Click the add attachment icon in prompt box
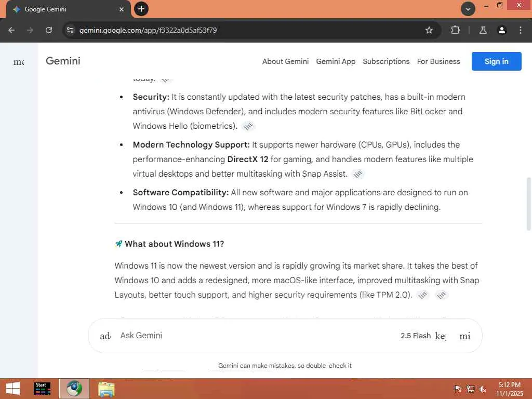This screenshot has height=399, width=532. coord(105,336)
